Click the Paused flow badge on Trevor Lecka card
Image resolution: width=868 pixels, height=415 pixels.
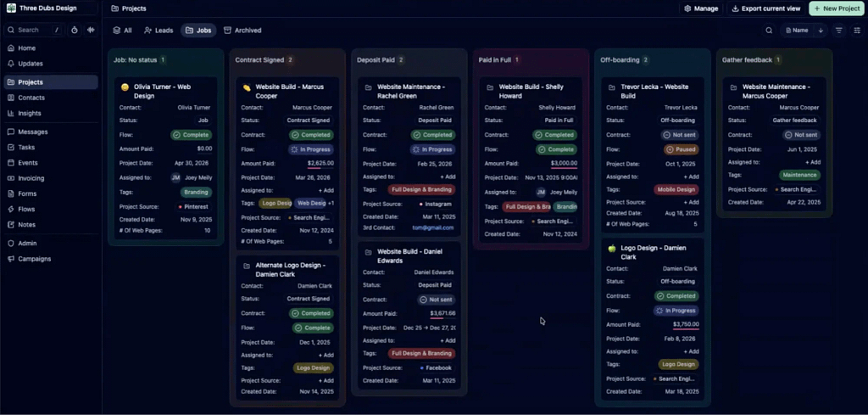(681, 149)
